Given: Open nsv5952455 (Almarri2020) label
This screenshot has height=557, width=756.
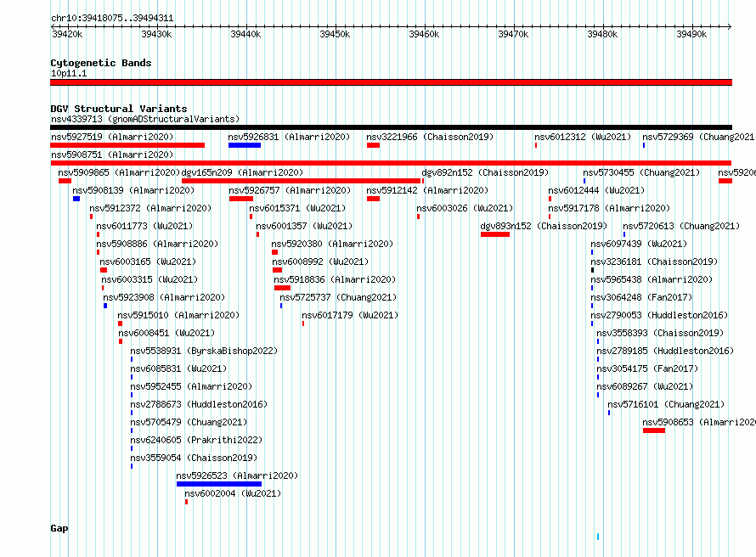Looking at the screenshot, I should [x=191, y=386].
